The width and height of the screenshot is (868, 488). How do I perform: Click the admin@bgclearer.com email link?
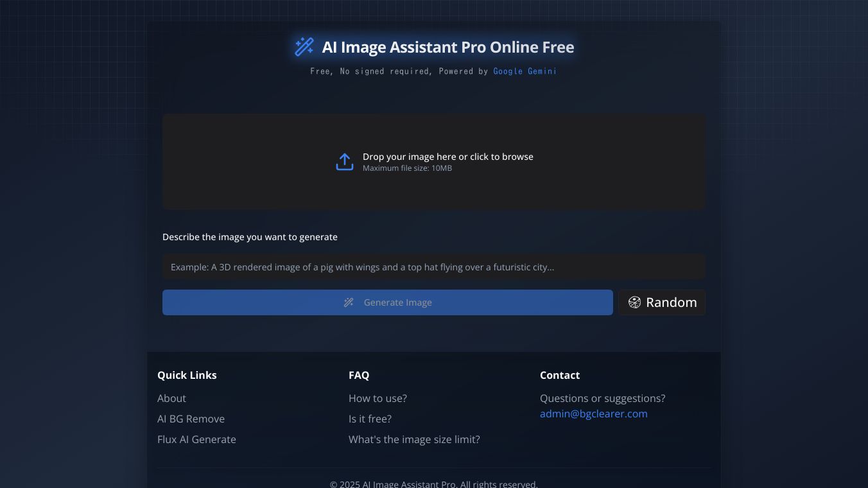coord(593,414)
